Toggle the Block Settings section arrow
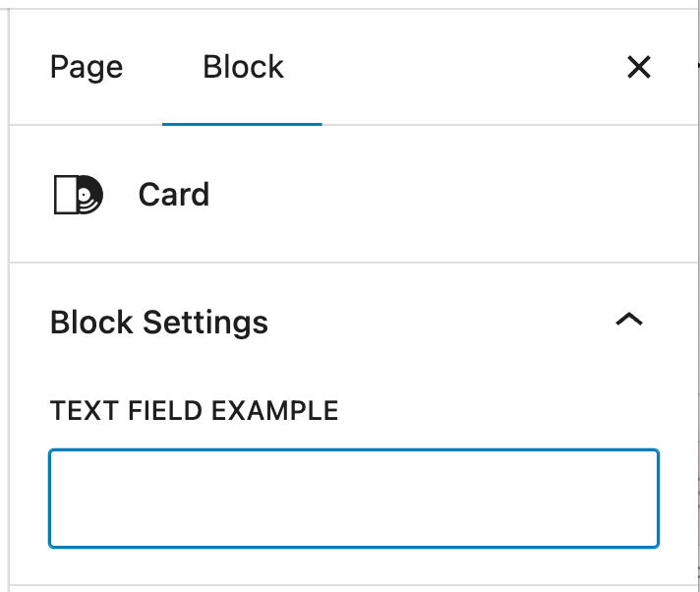The width and height of the screenshot is (700, 592). pyautogui.click(x=628, y=320)
